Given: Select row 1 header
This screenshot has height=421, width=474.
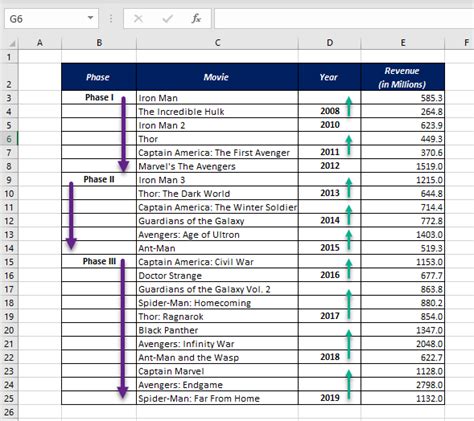Looking at the screenshot, I should click(9, 57).
